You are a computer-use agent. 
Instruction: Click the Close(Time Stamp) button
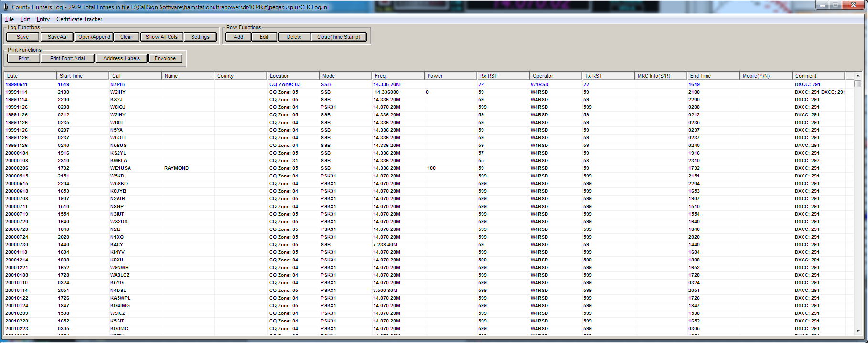tap(339, 37)
